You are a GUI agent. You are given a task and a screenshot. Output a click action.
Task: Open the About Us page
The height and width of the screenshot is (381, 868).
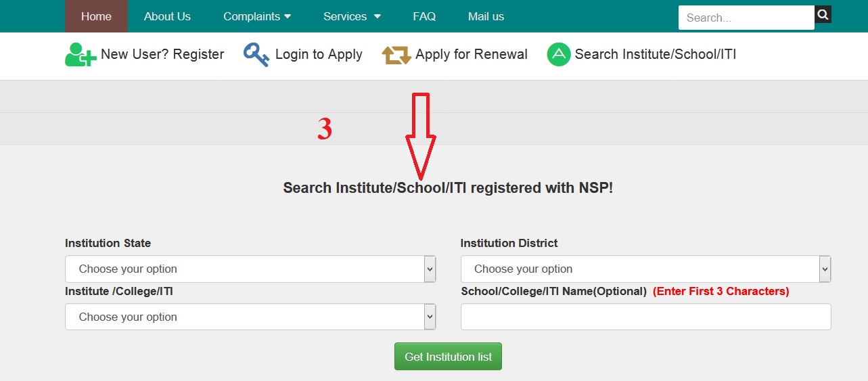pos(167,16)
